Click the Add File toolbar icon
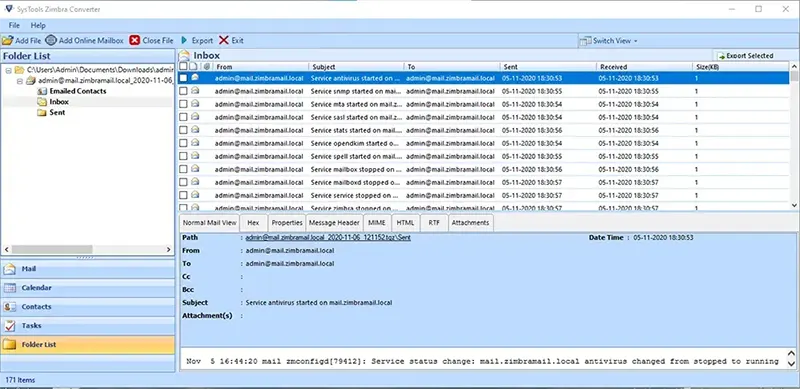The image size is (800, 389). coord(7,40)
